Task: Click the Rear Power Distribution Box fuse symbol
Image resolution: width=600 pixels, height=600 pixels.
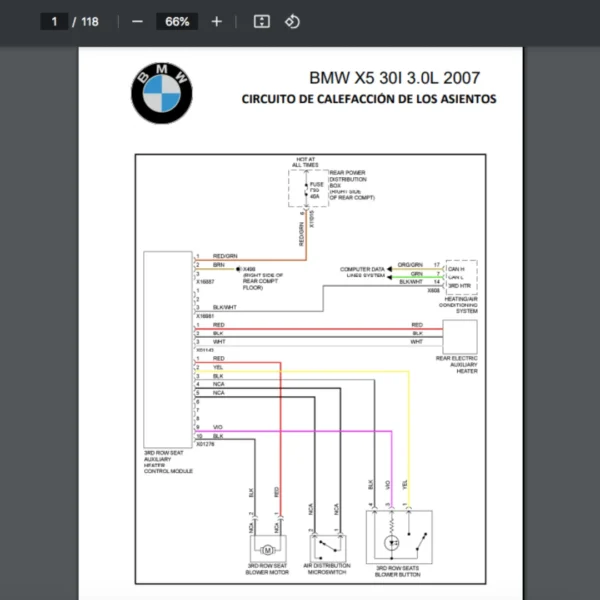Action: [x=306, y=188]
